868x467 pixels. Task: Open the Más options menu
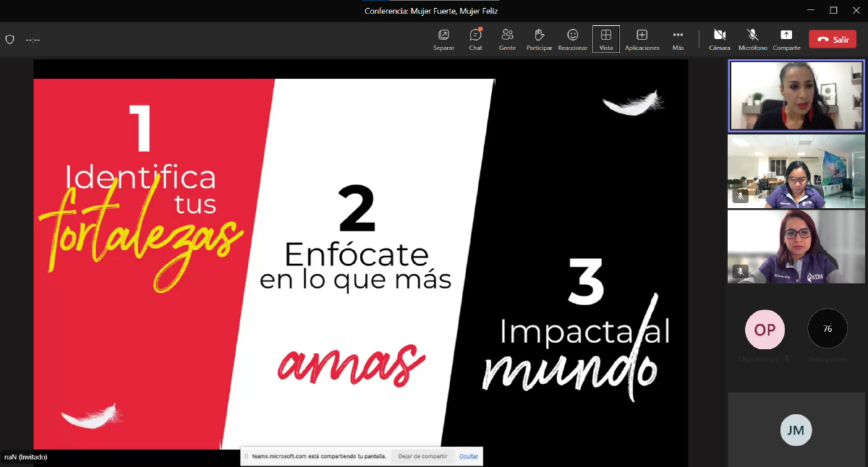click(x=678, y=39)
